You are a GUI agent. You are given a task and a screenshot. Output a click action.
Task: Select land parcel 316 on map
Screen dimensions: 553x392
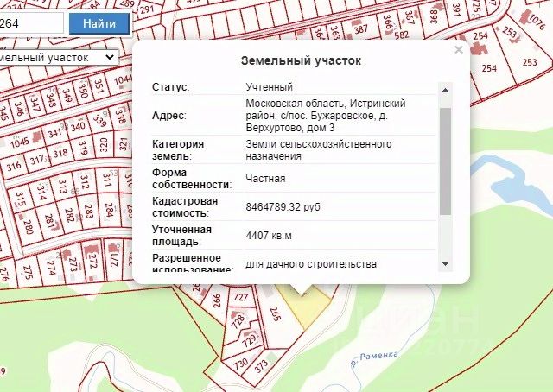click(x=14, y=165)
